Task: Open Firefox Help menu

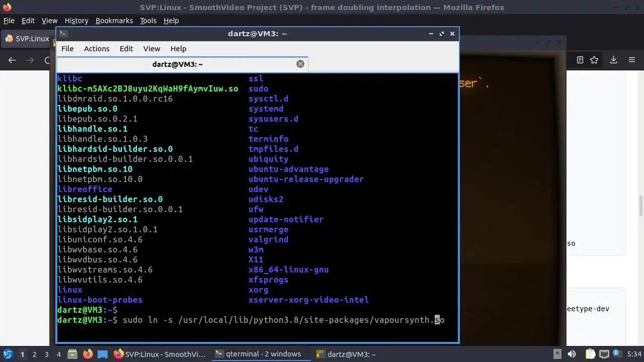Action: 171,21
